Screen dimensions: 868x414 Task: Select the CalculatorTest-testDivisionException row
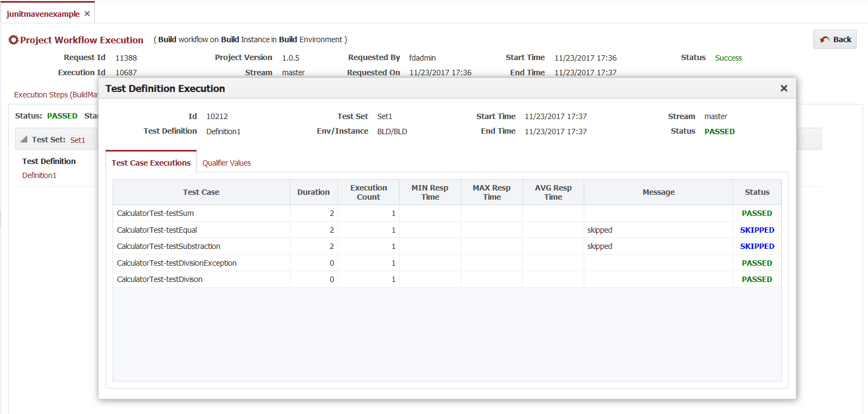[x=447, y=263]
